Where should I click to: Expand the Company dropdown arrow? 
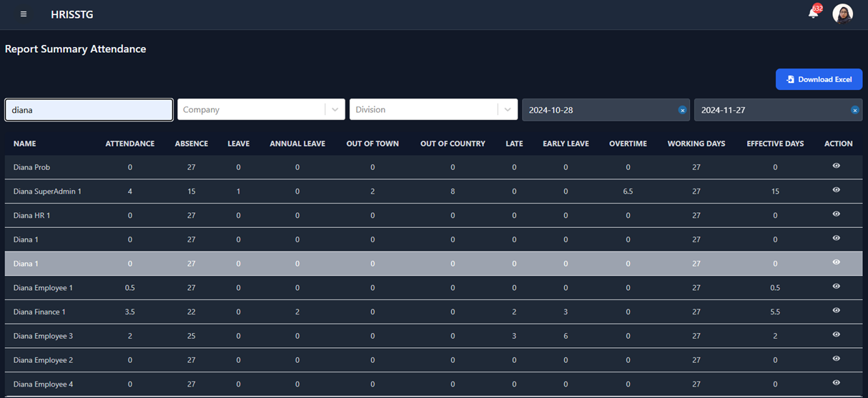335,110
